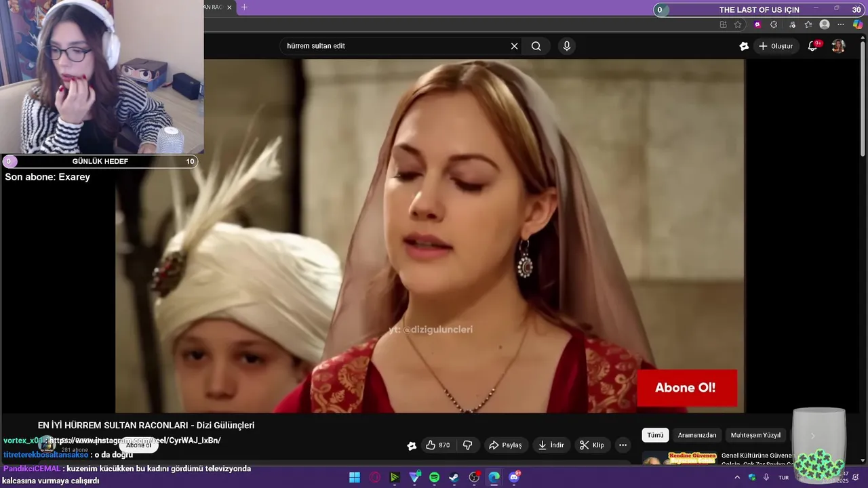Open the Windows Start menu
Screen dimensions: 868x488
click(x=355, y=477)
